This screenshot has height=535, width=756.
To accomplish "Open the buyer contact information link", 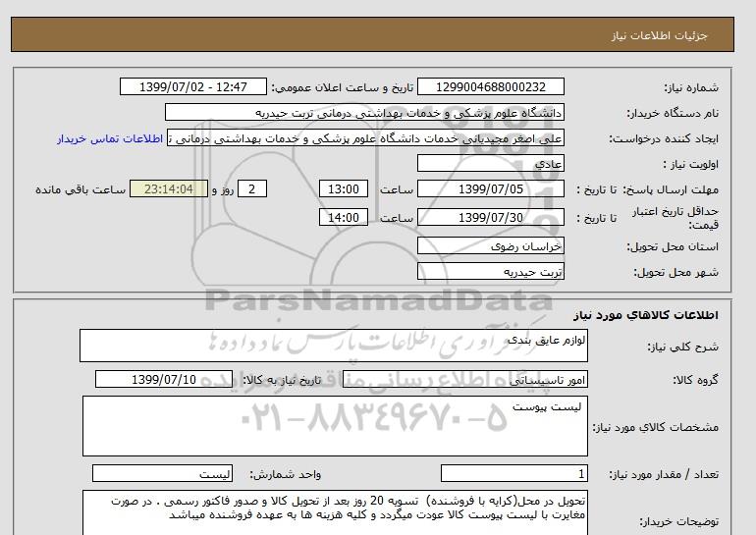I will [110, 138].
